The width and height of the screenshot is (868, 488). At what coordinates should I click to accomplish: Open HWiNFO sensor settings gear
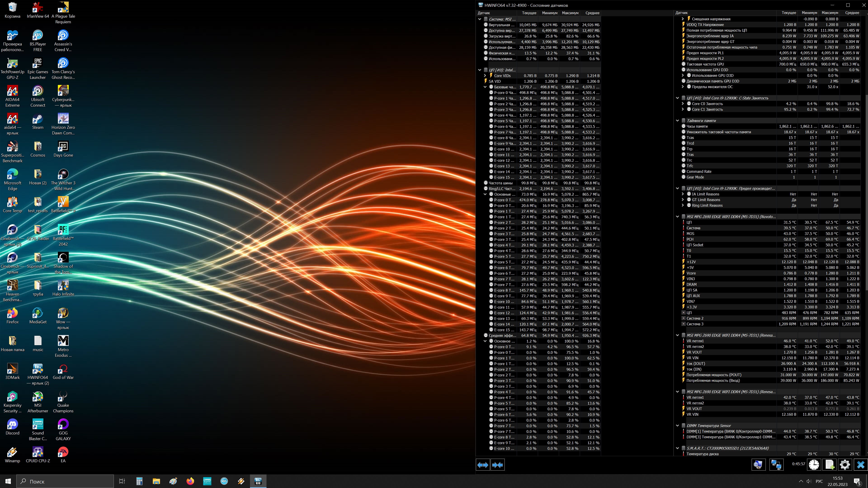(845, 465)
